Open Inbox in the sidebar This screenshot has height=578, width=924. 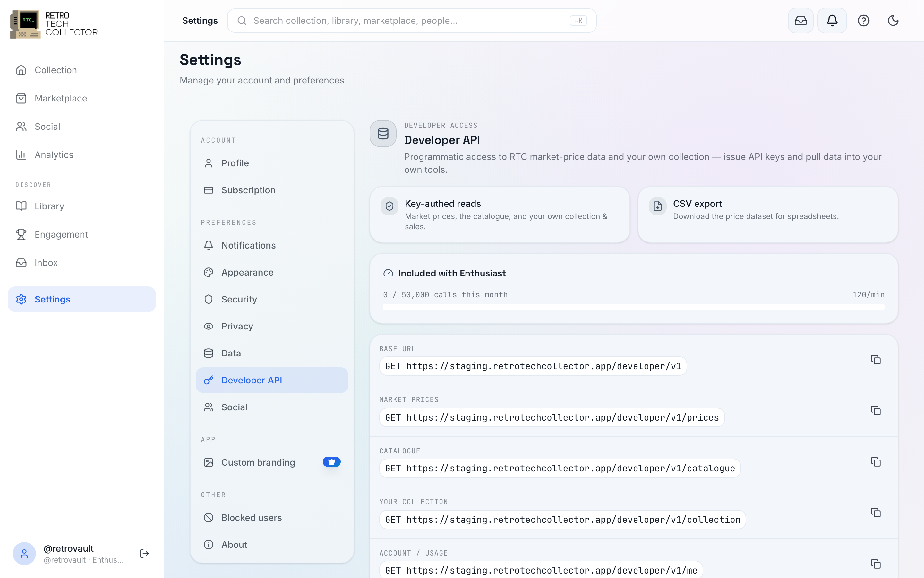click(x=82, y=263)
